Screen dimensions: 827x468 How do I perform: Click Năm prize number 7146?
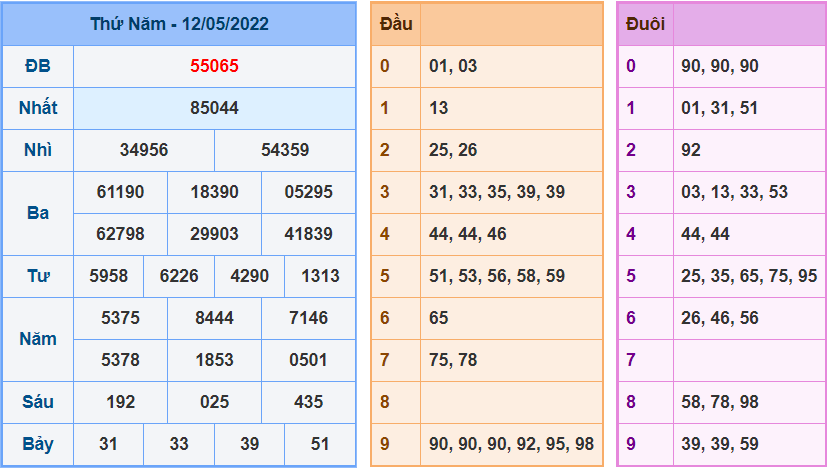pos(309,318)
